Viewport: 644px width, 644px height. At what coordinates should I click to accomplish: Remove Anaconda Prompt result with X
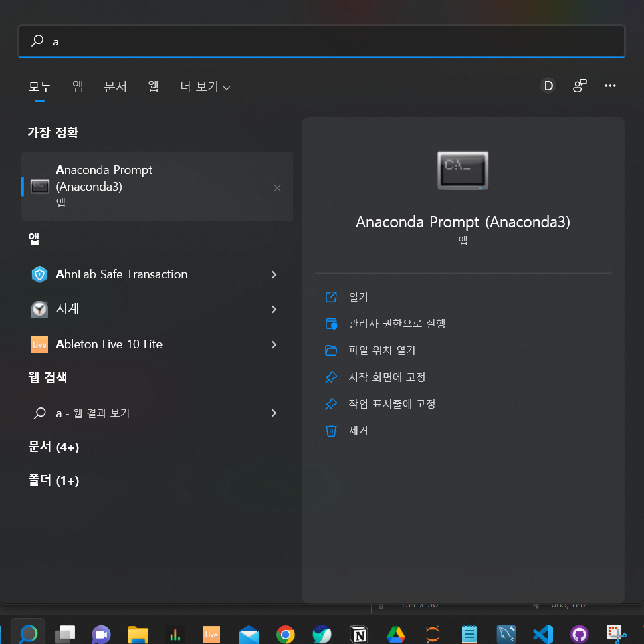[278, 188]
